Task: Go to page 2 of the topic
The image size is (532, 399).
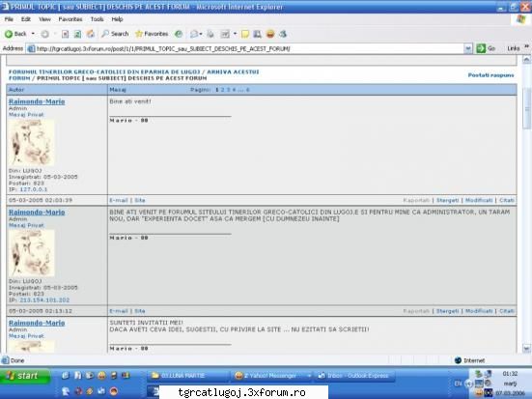Action: click(223, 90)
